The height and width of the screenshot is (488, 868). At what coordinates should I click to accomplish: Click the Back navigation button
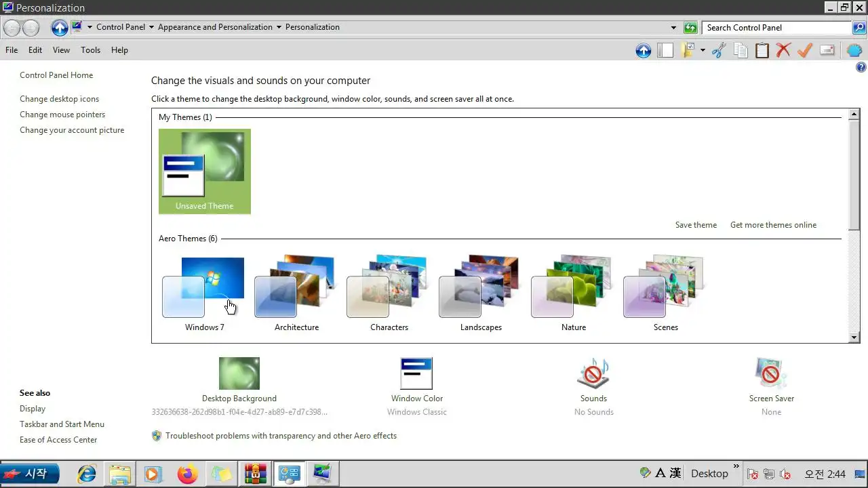point(12,28)
